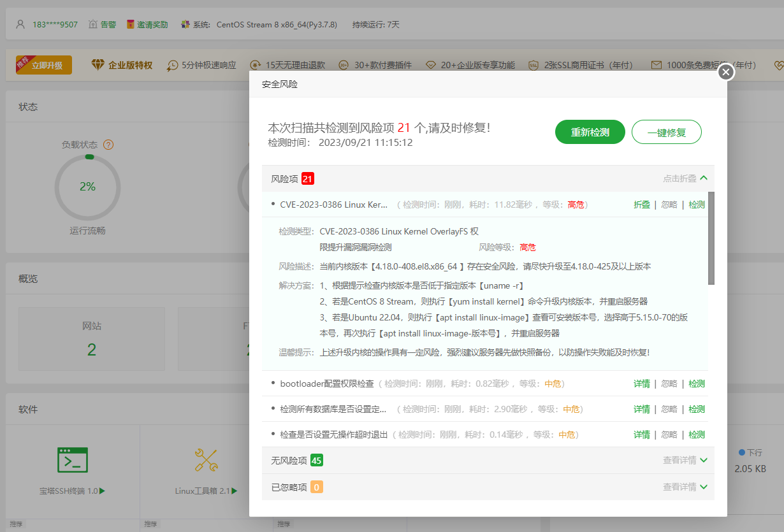The height and width of the screenshot is (532, 784).
Task: Close the 安全风险 dialog with X
Action: coord(726,73)
